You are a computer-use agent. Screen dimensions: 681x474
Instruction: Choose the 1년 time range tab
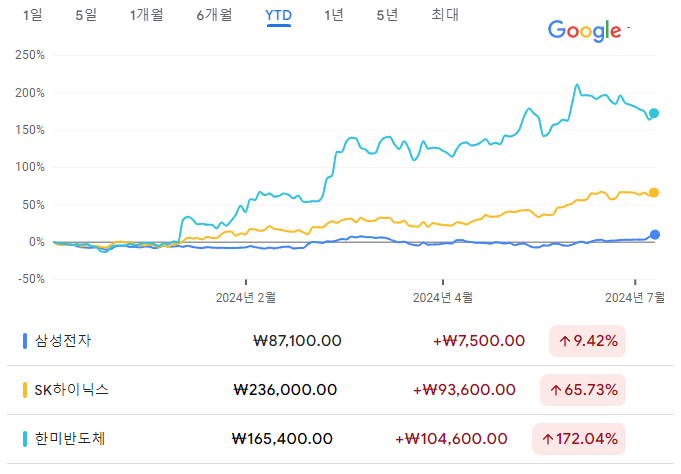334,15
